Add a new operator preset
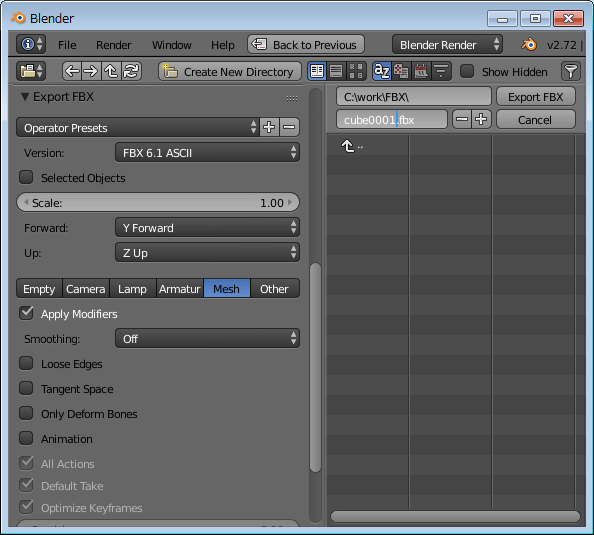594x535 pixels. 269,127
